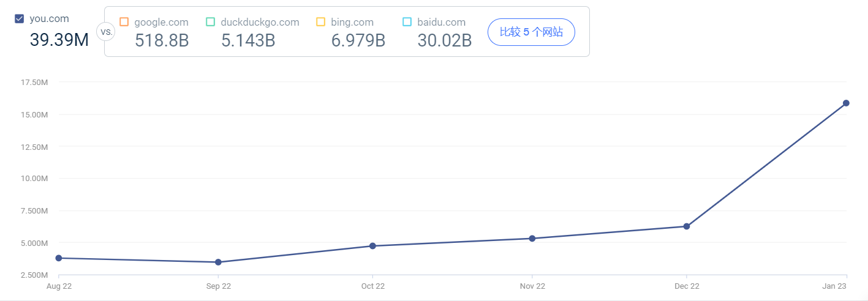
Task: Select the Sep 22 data point
Action: [x=218, y=262]
